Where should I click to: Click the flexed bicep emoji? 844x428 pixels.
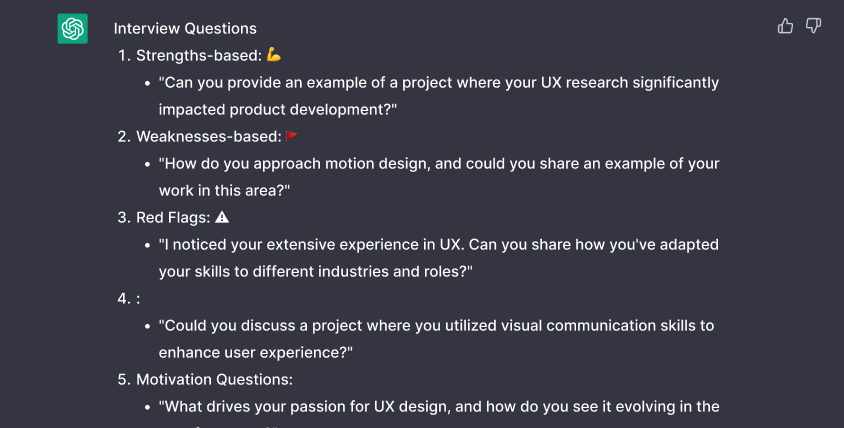click(x=274, y=55)
